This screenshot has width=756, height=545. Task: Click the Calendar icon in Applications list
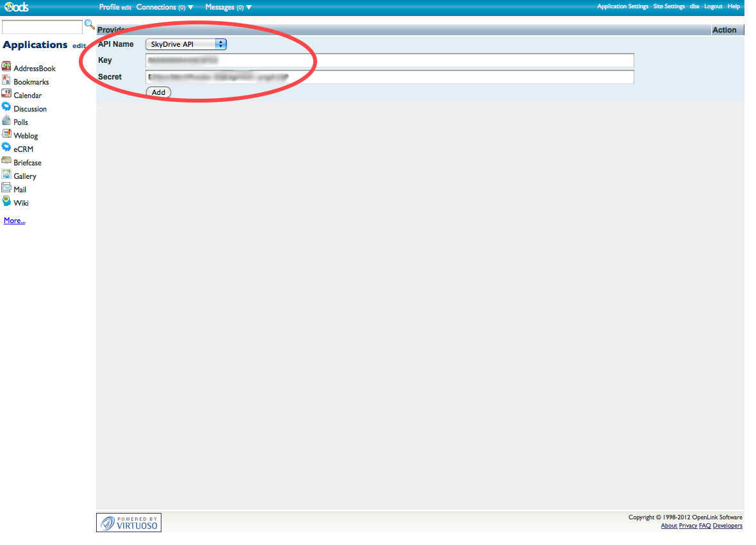pyautogui.click(x=6, y=94)
